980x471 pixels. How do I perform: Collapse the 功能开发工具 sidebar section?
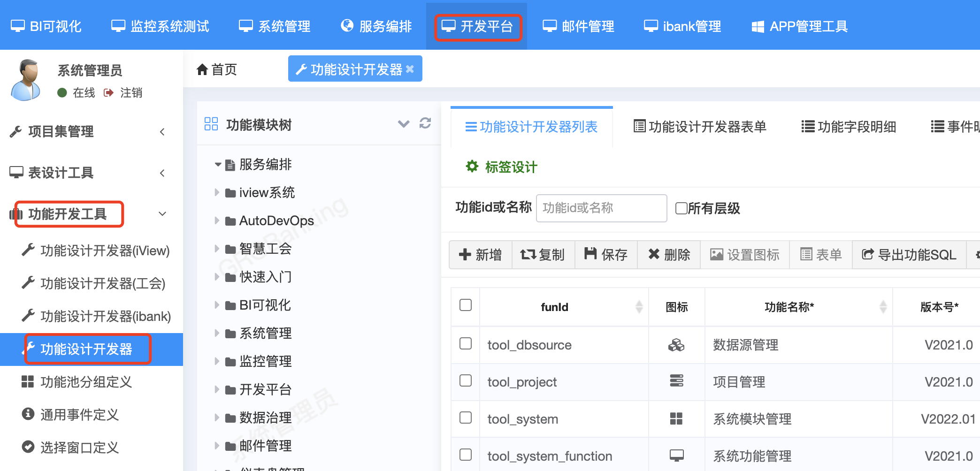click(x=92, y=214)
